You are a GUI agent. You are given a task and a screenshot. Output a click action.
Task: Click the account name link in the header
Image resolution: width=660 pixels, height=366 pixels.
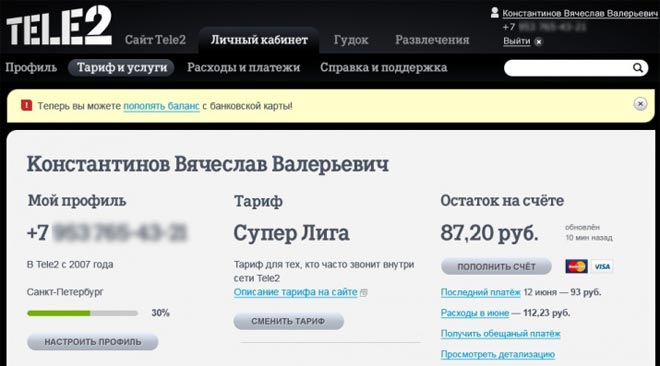coord(580,13)
